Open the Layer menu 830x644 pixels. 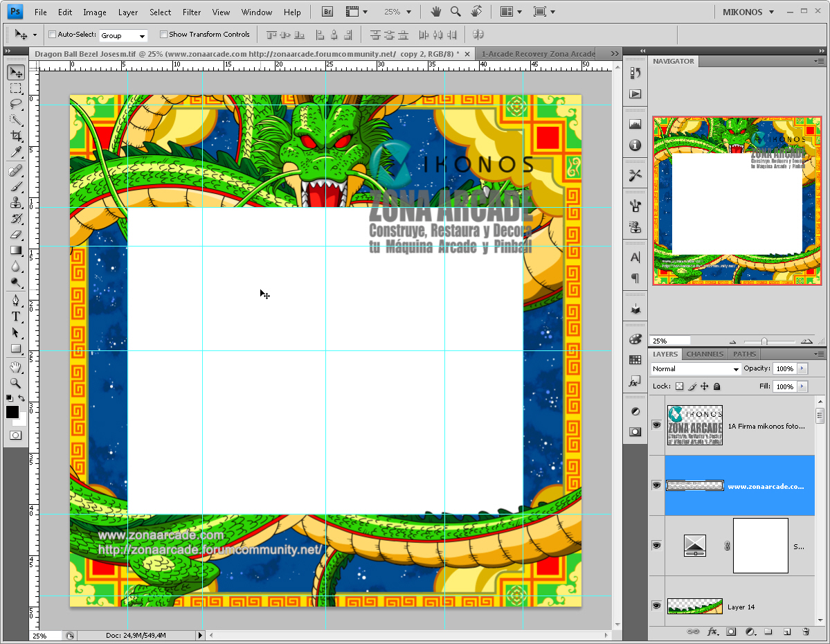(x=127, y=12)
